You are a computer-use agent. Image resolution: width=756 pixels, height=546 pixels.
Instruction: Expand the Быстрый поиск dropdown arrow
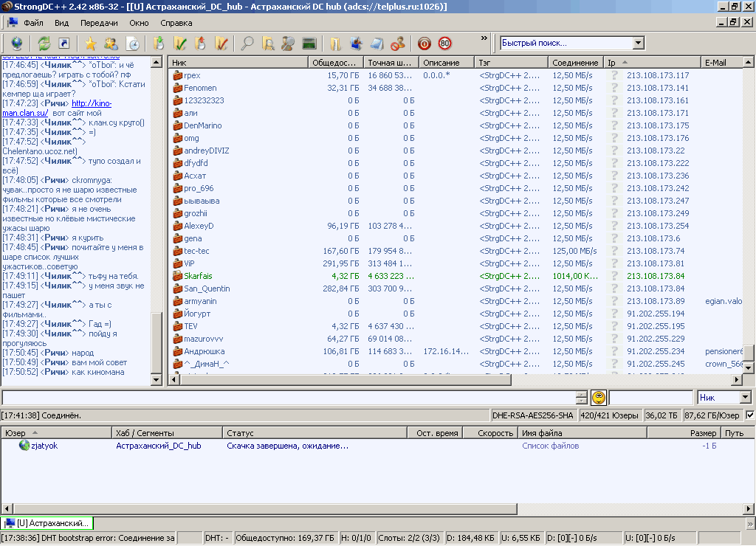pos(639,43)
